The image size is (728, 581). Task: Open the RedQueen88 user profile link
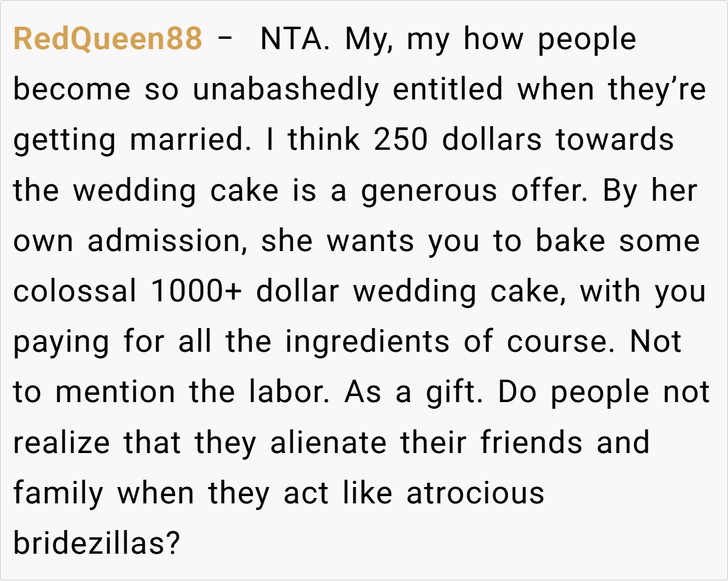(107, 40)
